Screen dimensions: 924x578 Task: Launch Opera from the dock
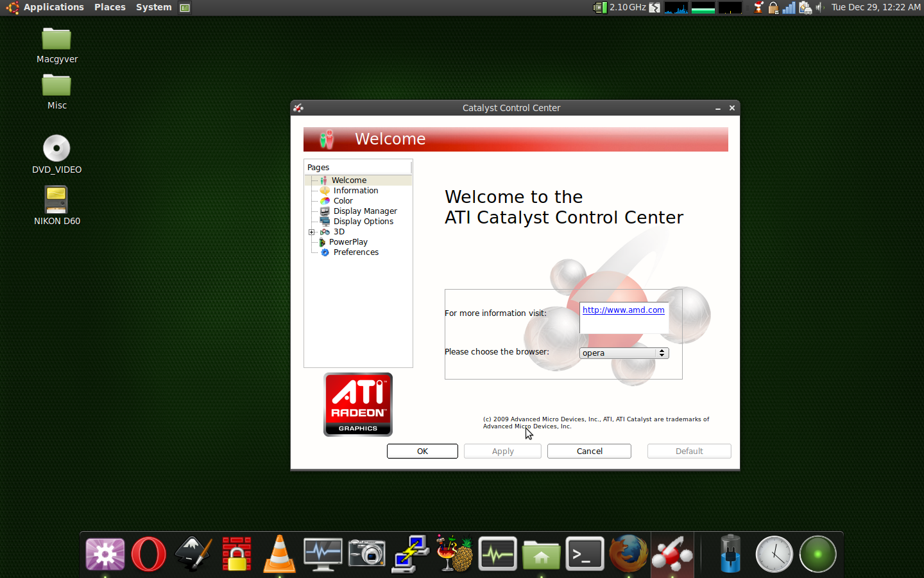148,554
